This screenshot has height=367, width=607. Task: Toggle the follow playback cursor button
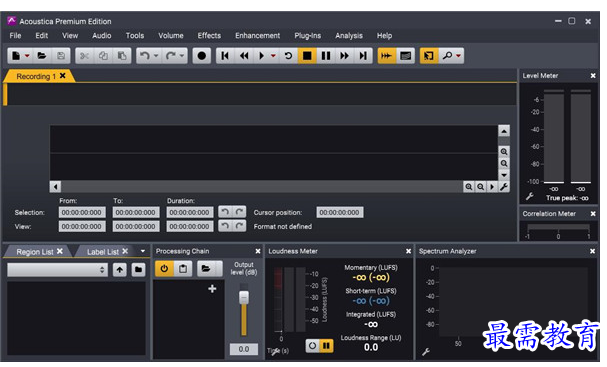[386, 56]
